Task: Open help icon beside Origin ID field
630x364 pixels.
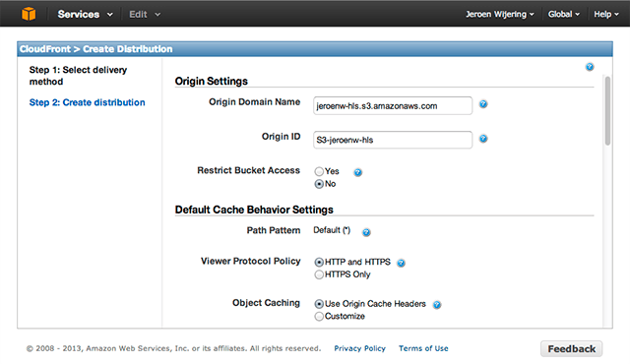Action: 483,139
